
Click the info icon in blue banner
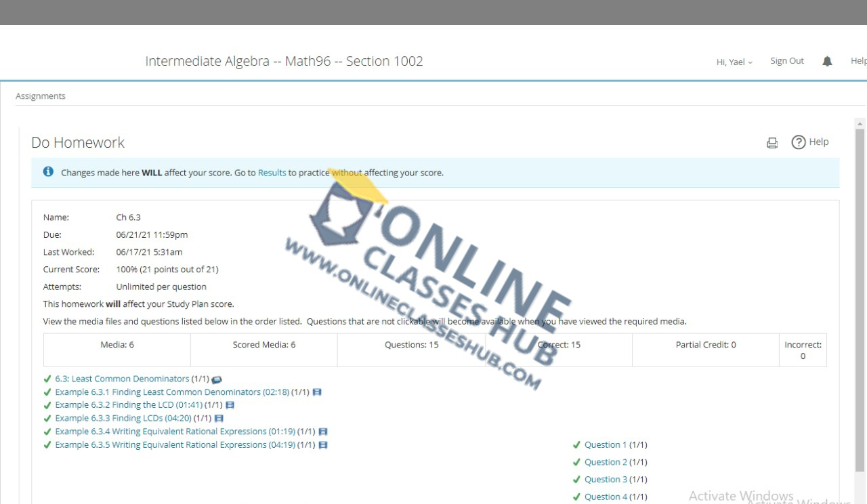(x=48, y=172)
